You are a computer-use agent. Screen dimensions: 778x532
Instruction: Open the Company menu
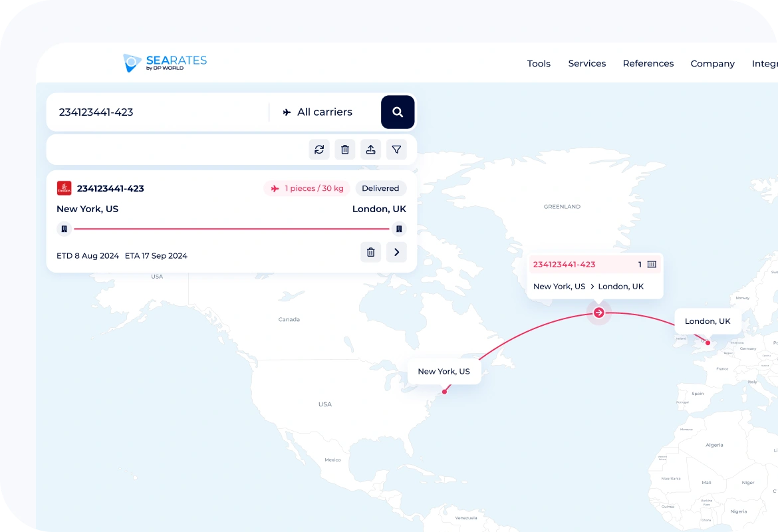(x=713, y=64)
